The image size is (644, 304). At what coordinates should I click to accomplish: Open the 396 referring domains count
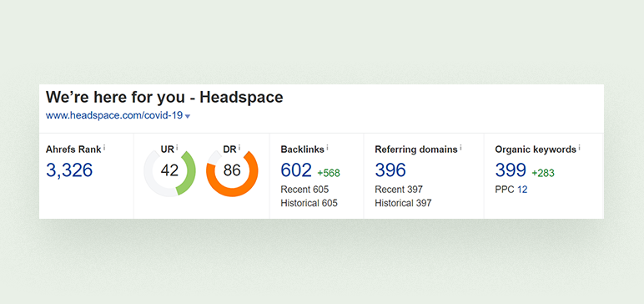(390, 170)
